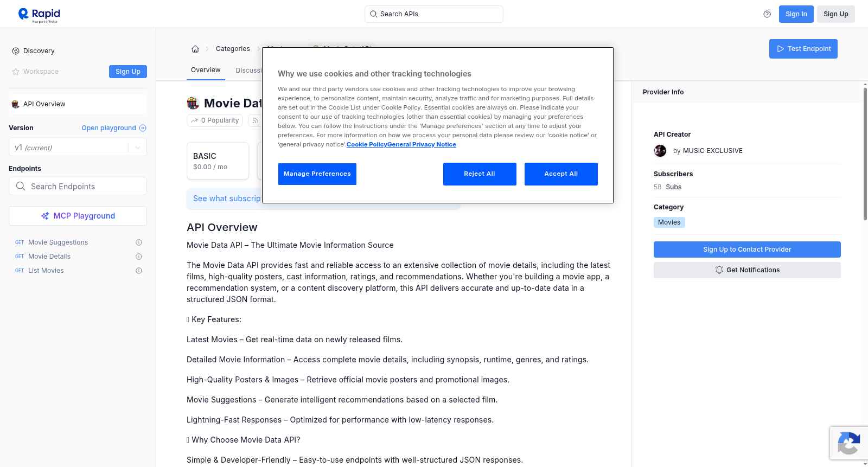Click the Discovery compass icon
This screenshot has height=467, width=868.
coord(16,51)
